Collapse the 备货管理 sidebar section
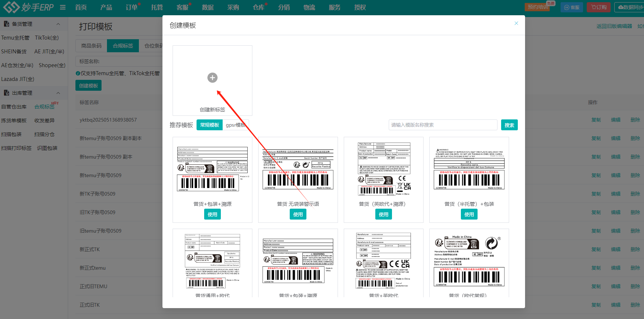 58,24
